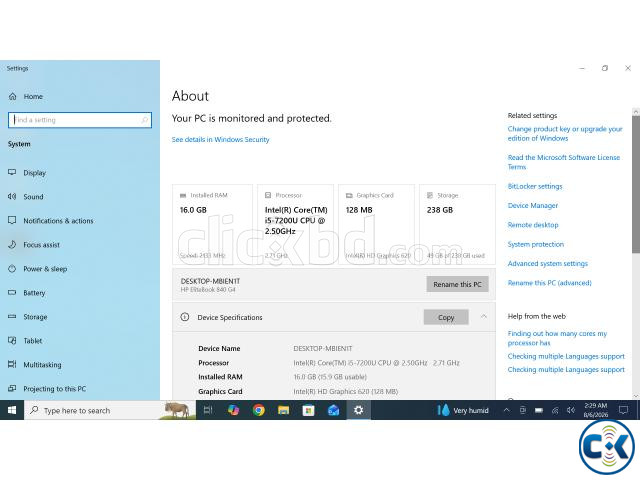This screenshot has width=640, height=480.
Task: Click the Power & sleep icon
Action: (x=12, y=269)
